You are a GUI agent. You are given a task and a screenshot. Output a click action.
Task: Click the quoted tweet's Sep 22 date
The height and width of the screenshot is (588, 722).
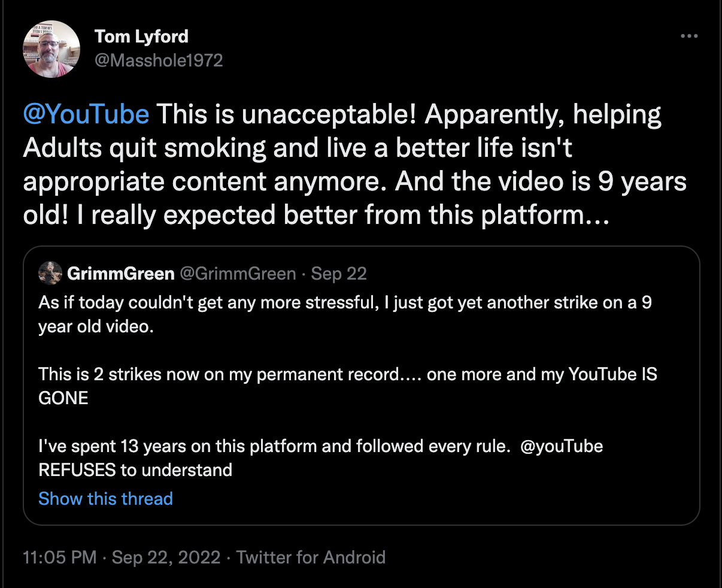(339, 274)
